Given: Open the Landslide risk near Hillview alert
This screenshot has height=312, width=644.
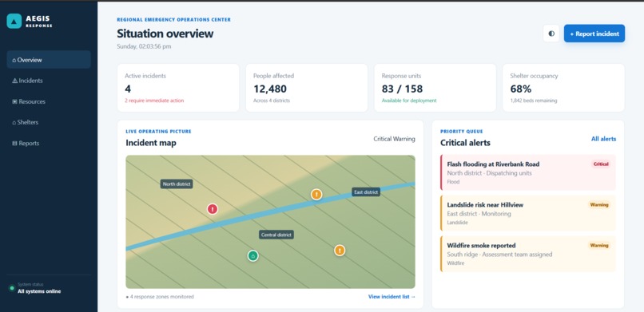Looking at the screenshot, I should pyautogui.click(x=528, y=213).
